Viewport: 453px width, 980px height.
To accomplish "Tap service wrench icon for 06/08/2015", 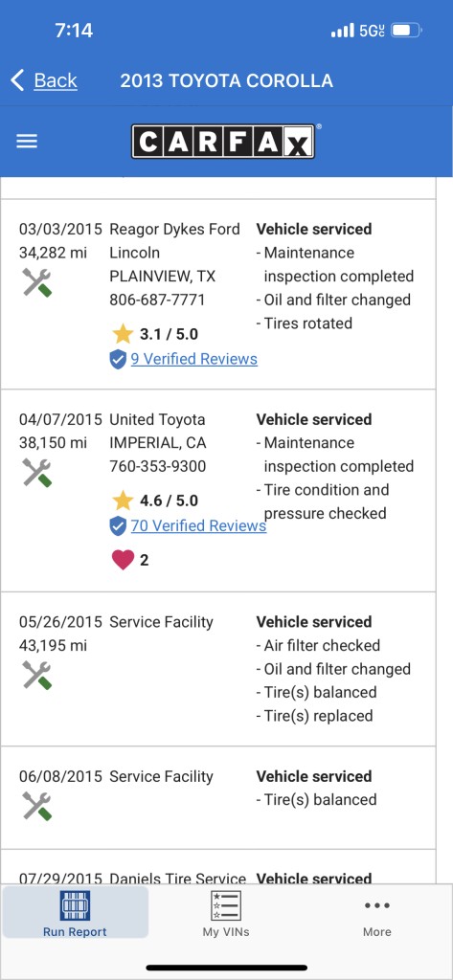I will [37, 806].
